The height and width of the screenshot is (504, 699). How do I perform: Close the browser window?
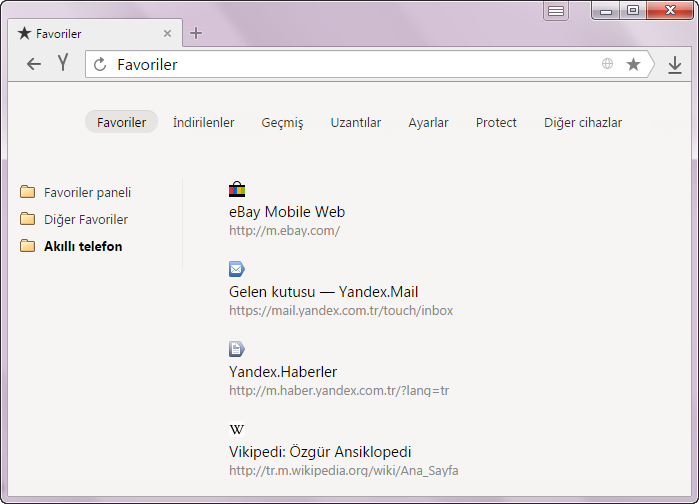670,10
